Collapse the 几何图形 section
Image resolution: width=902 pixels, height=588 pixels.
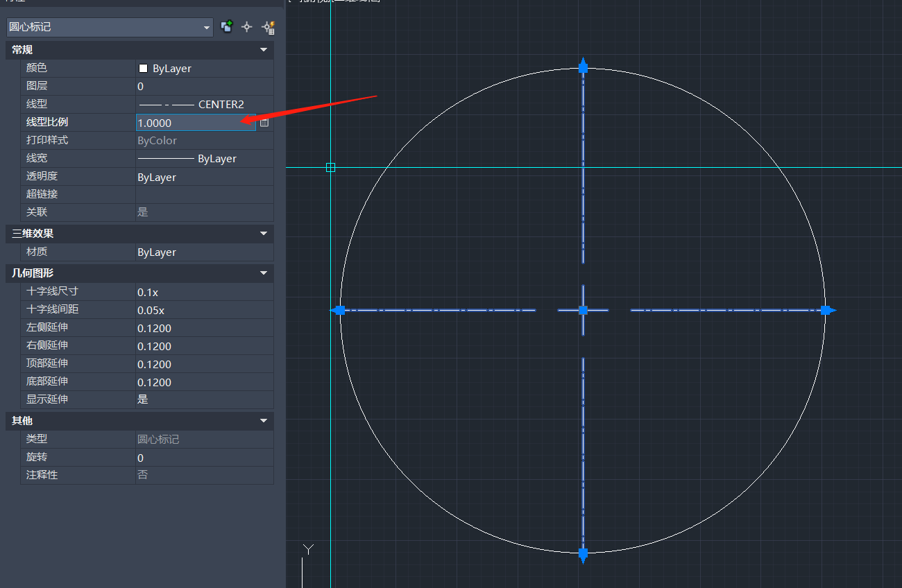(x=263, y=273)
